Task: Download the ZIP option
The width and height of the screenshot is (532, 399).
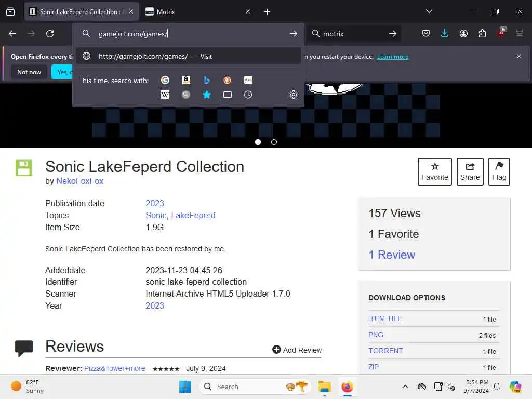Action: tap(374, 367)
